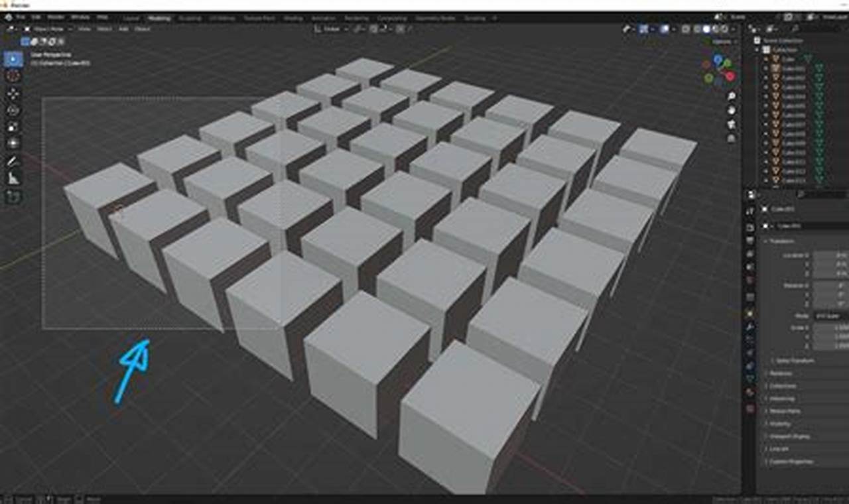Switch to the Layout workspace tab
This screenshot has width=849, height=504.
click(131, 19)
